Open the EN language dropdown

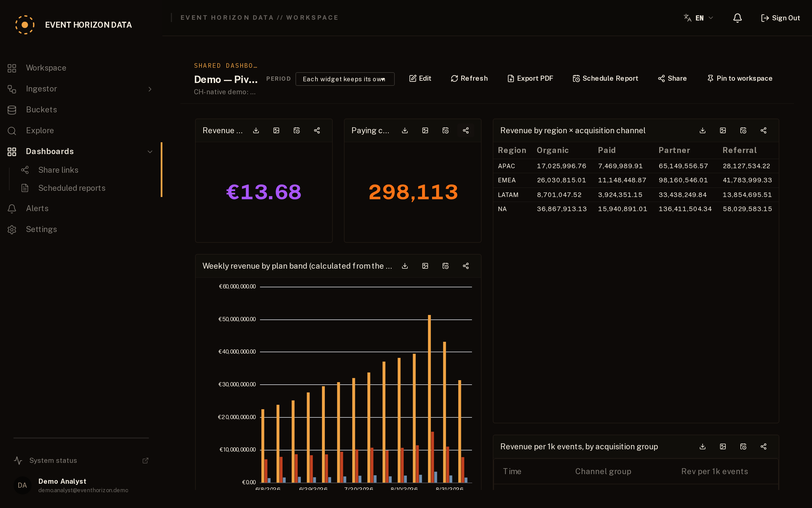699,18
